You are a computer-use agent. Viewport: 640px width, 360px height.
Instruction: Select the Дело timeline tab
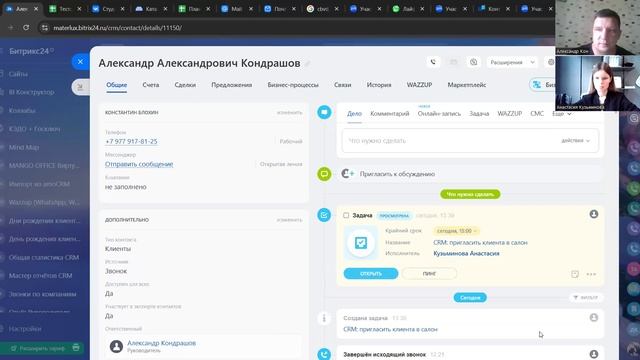pyautogui.click(x=354, y=114)
